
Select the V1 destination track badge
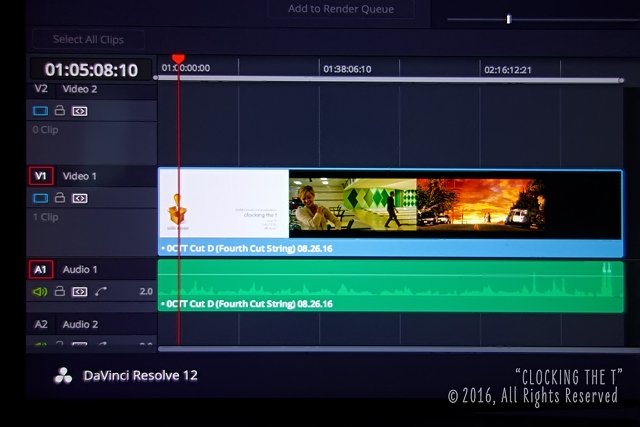pyautogui.click(x=41, y=176)
